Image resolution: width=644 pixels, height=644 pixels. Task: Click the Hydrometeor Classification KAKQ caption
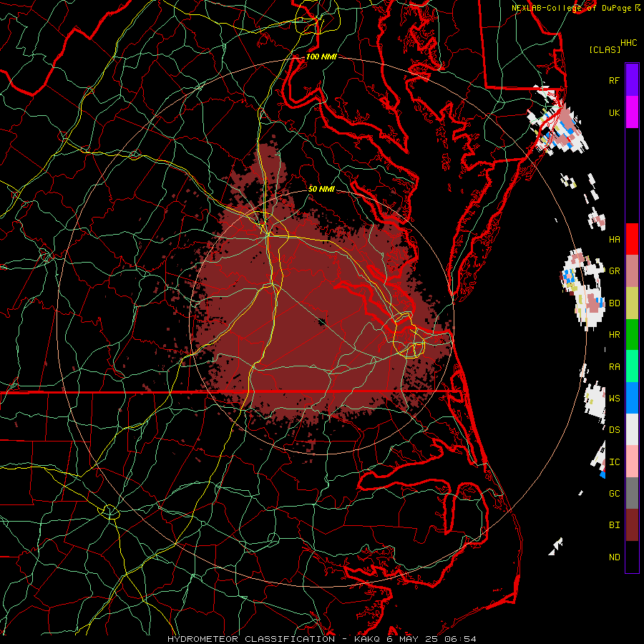coord(321,639)
